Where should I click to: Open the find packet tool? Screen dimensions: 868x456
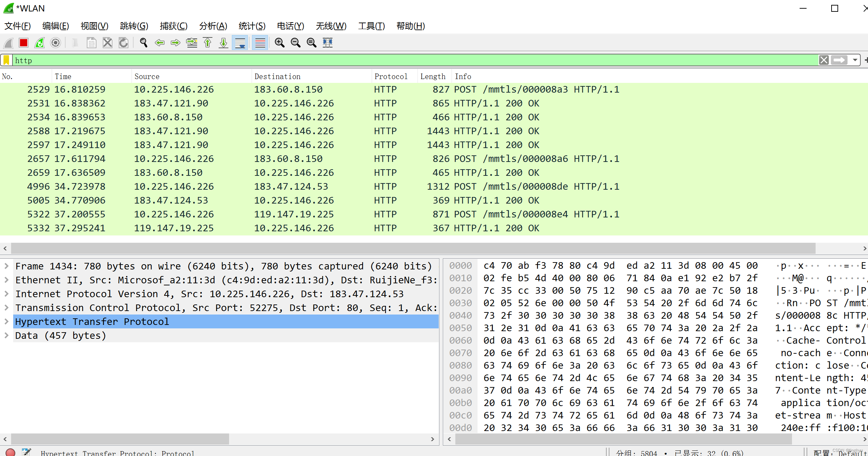coord(143,43)
